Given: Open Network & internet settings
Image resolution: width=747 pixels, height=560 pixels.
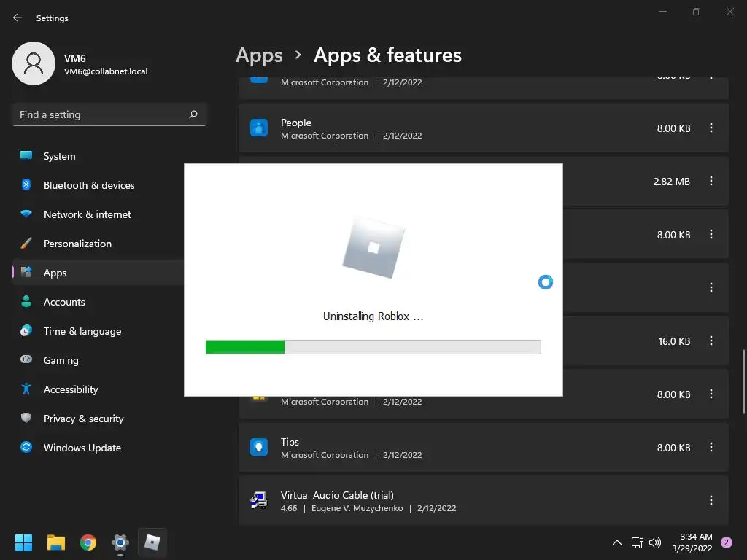Looking at the screenshot, I should 98,214.
